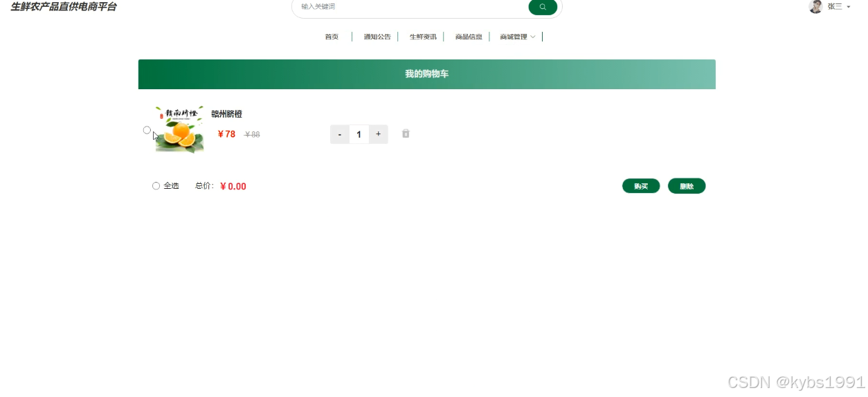Select the 赣州脐橙 item radio button
Screen dimensions: 868x397
pos(147,130)
